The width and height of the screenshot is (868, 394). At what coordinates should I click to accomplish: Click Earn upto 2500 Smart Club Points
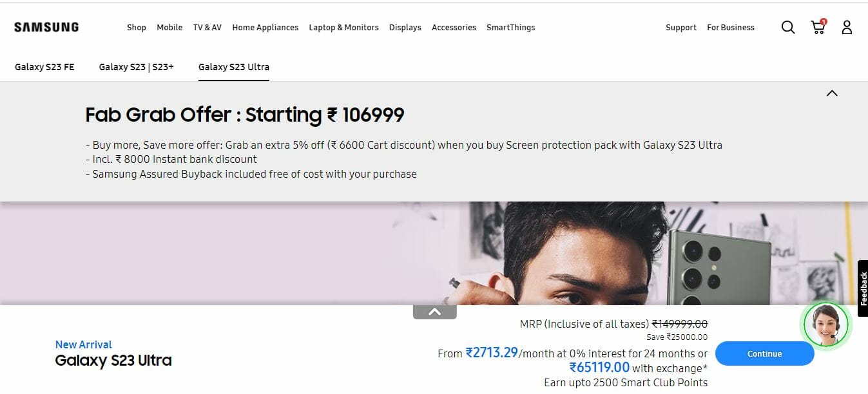coord(626,383)
